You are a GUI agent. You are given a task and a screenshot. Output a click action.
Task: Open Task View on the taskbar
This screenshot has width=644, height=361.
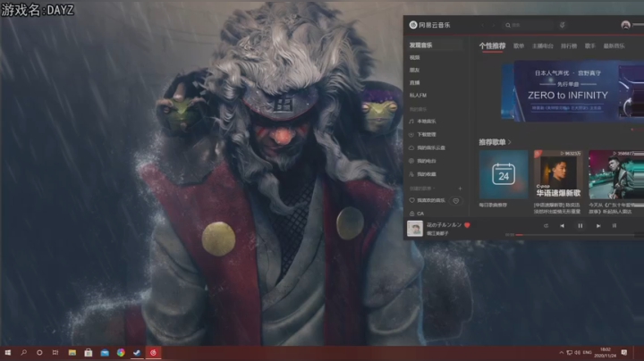[55, 353]
